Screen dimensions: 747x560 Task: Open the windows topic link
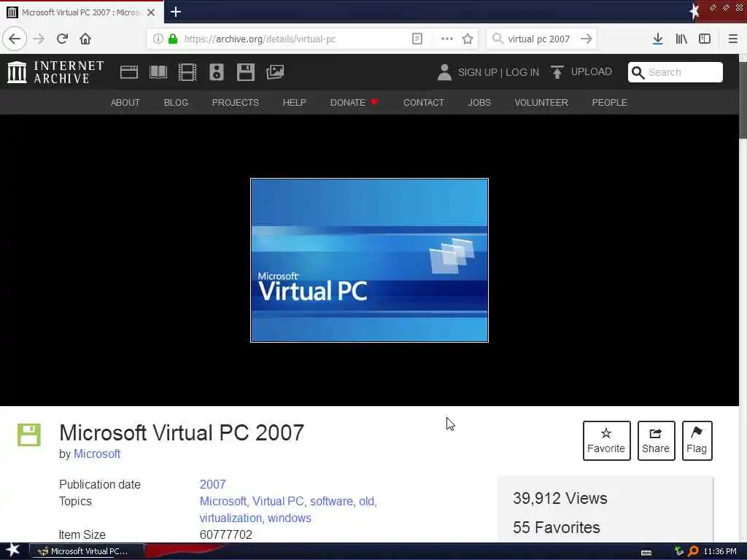point(289,518)
